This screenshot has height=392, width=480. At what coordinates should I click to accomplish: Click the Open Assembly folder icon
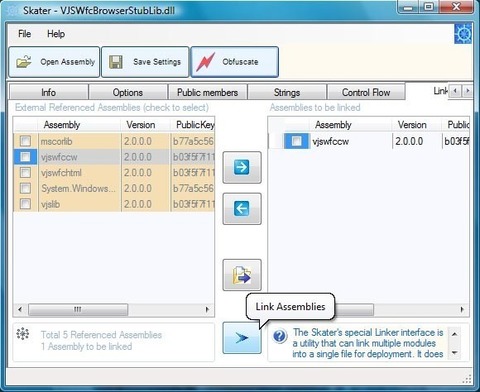(x=24, y=62)
